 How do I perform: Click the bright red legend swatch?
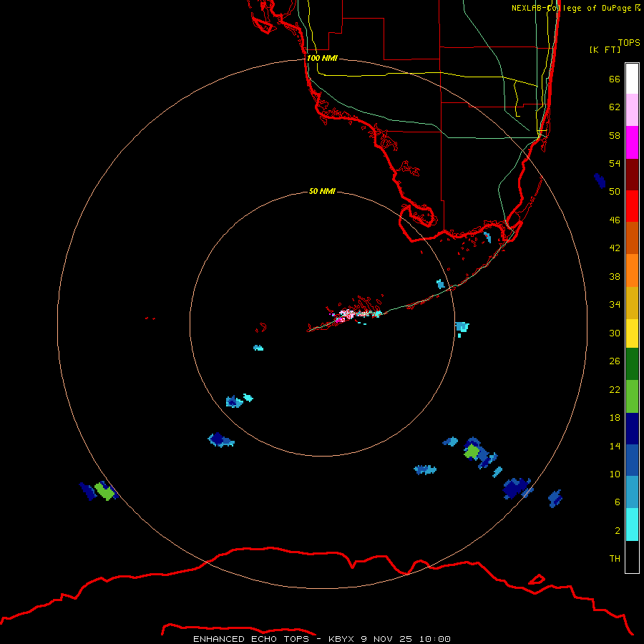(632, 206)
